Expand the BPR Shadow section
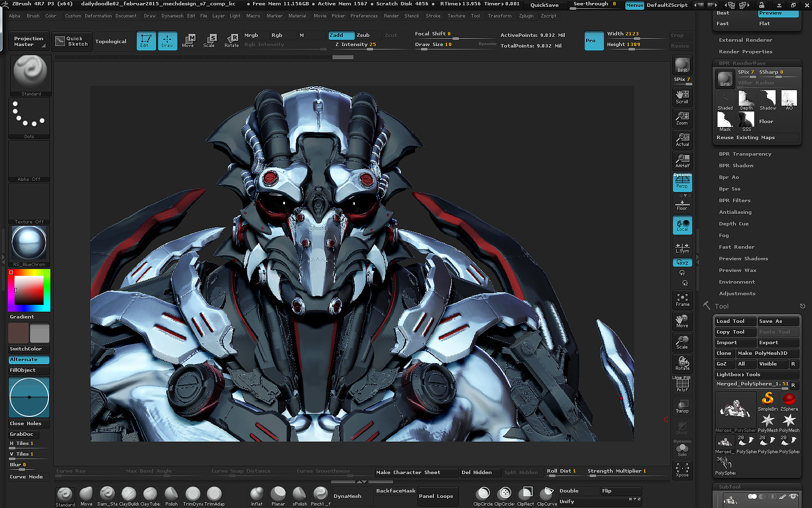The height and width of the screenshot is (508, 812). click(736, 166)
